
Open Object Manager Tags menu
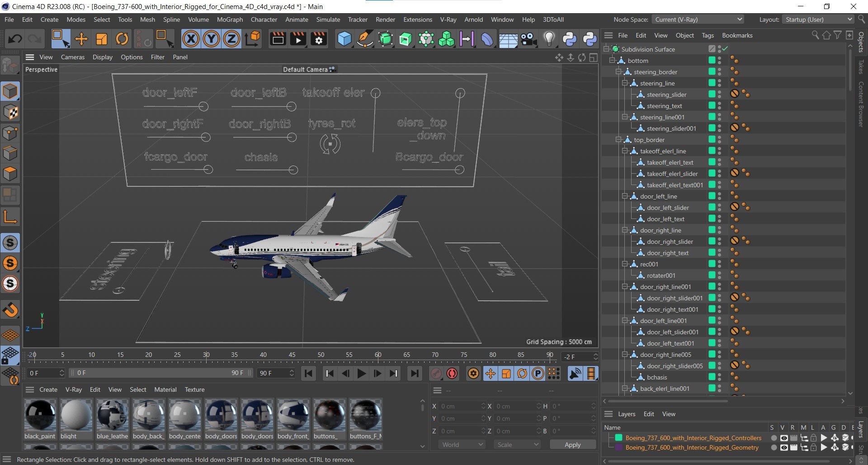click(x=708, y=35)
